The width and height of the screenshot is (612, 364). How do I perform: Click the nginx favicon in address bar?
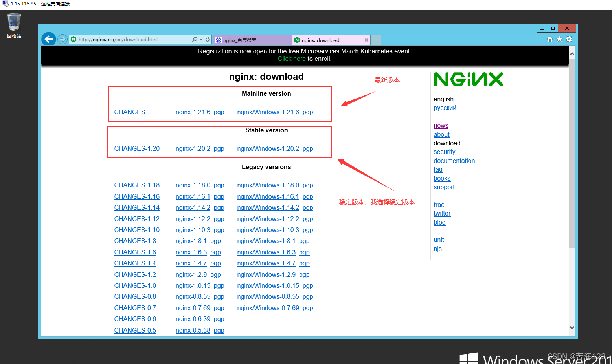pyautogui.click(x=74, y=39)
